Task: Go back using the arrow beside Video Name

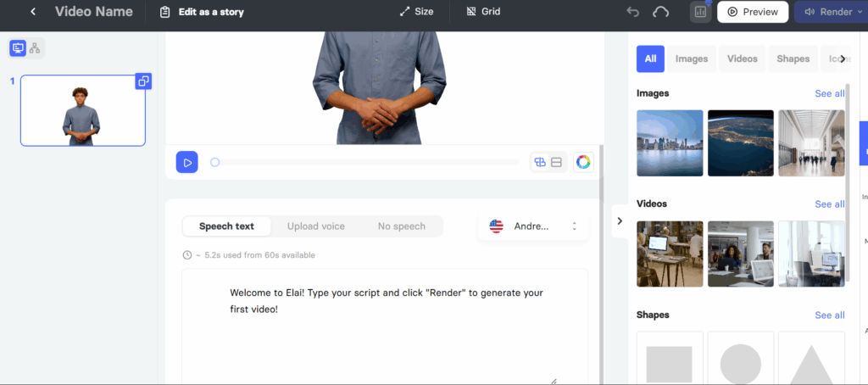Action: [33, 12]
